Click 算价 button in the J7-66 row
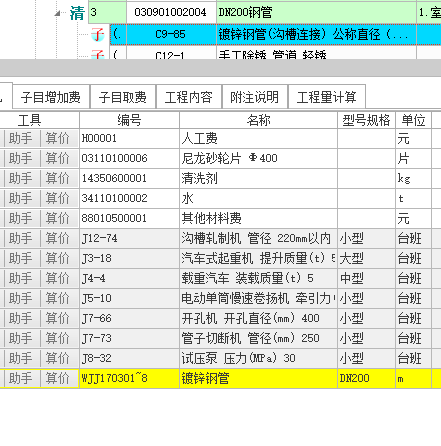The width and height of the screenshot is (441, 446). coord(58,319)
